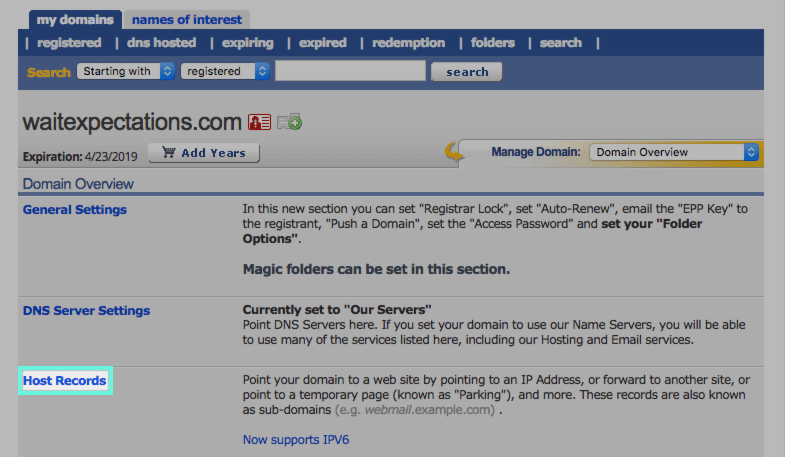Click the Add Years button
Image resolution: width=785 pixels, height=457 pixels.
click(x=204, y=153)
